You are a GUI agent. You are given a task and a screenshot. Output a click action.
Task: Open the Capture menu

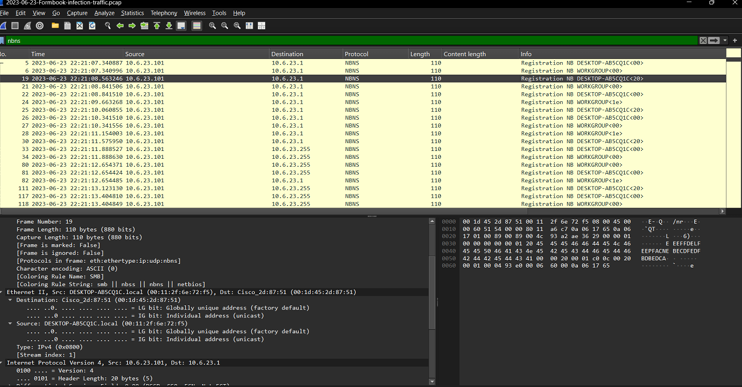pos(77,13)
